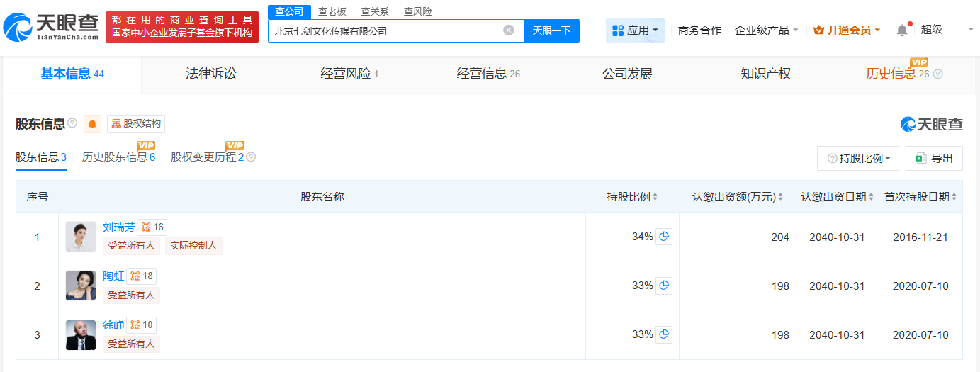Click help icon beside 股权变更历程 tab

point(251,157)
